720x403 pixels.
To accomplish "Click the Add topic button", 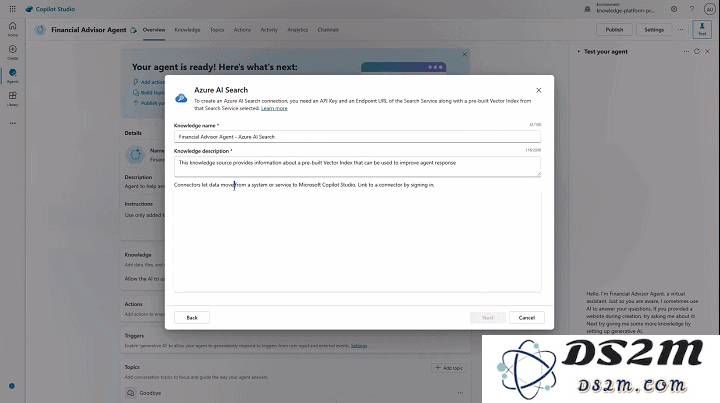I will point(449,368).
